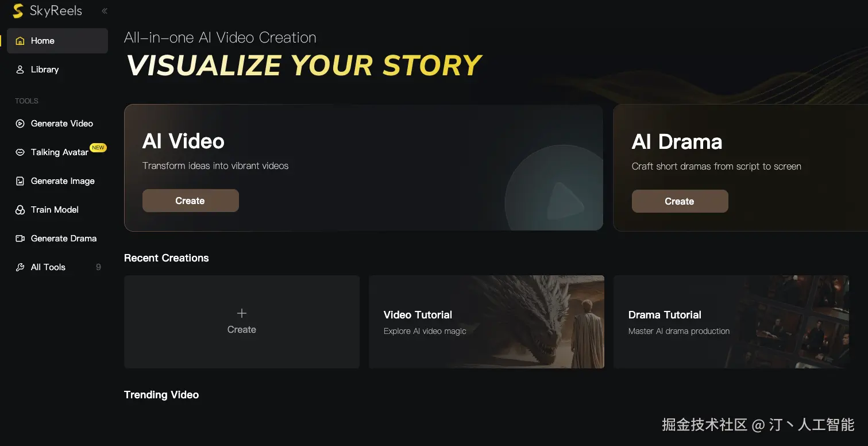This screenshot has width=868, height=446.
Task: Click the NEW badge on Talking Avatar
Action: point(98,148)
